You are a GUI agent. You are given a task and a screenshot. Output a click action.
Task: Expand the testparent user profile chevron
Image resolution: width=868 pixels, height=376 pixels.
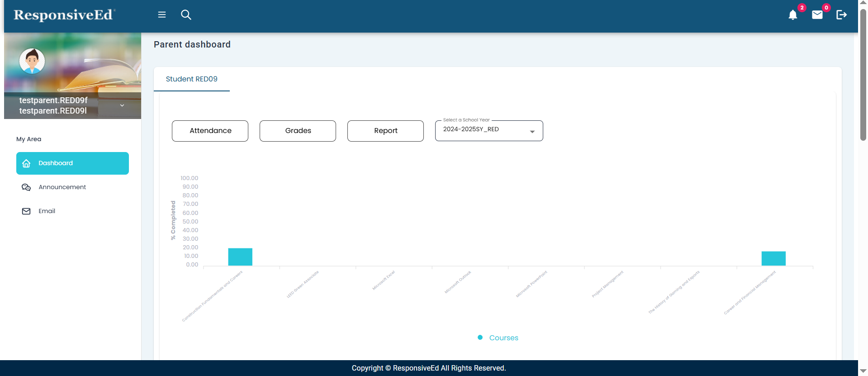[122, 105]
